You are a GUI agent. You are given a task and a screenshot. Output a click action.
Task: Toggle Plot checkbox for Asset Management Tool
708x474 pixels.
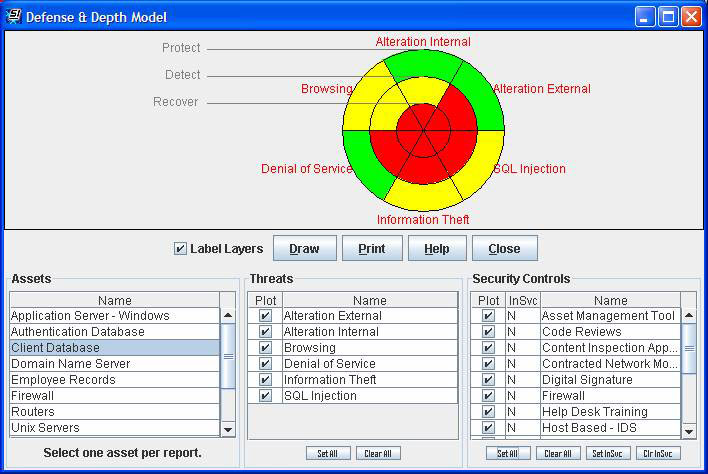coord(488,316)
